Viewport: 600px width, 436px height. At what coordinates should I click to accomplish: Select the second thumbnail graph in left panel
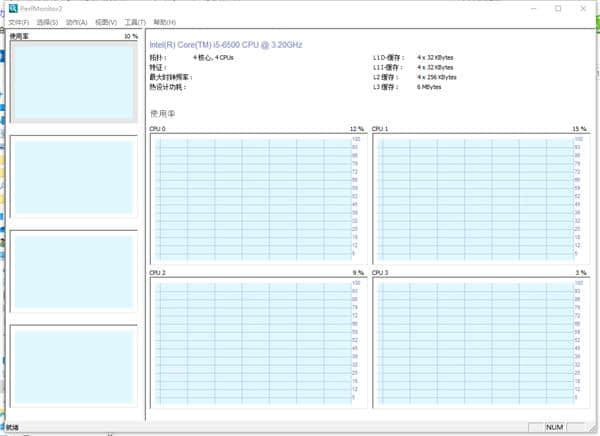[x=73, y=177]
